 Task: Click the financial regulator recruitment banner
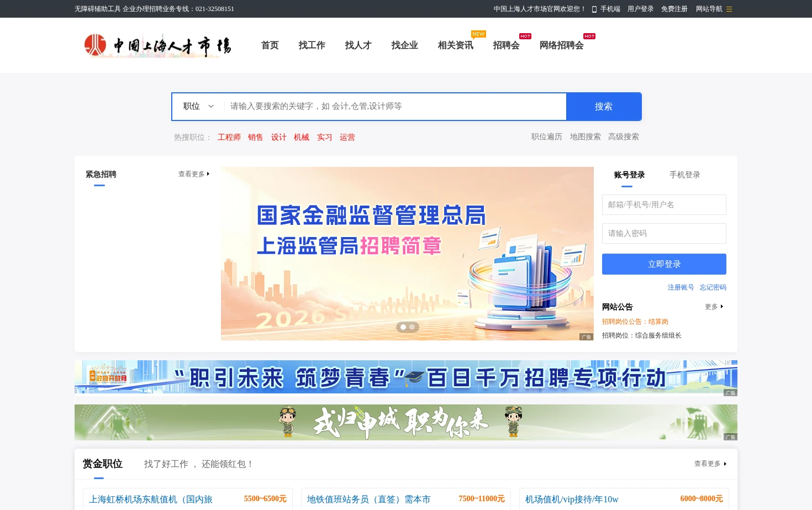click(x=407, y=254)
